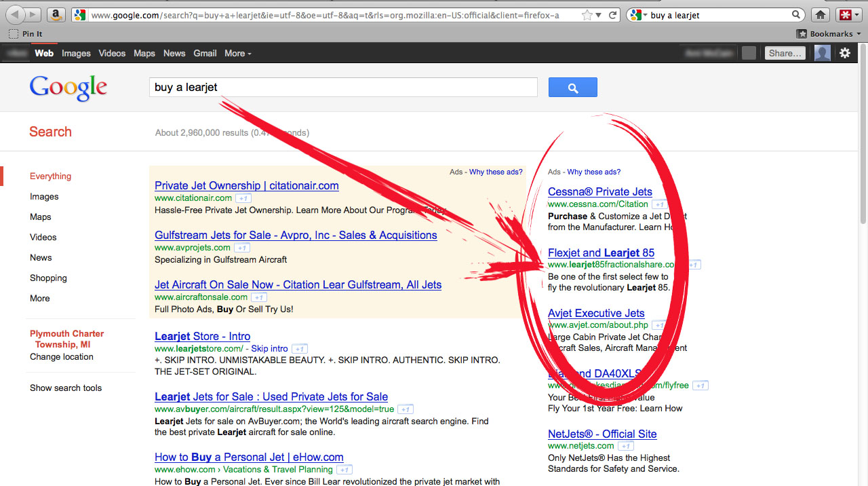Open Google settings gear
Image resolution: width=868 pixels, height=486 pixels.
845,53
